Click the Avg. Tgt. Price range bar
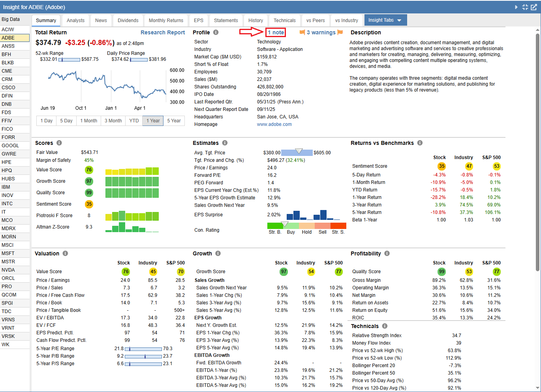The image size is (541, 392). [x=297, y=152]
